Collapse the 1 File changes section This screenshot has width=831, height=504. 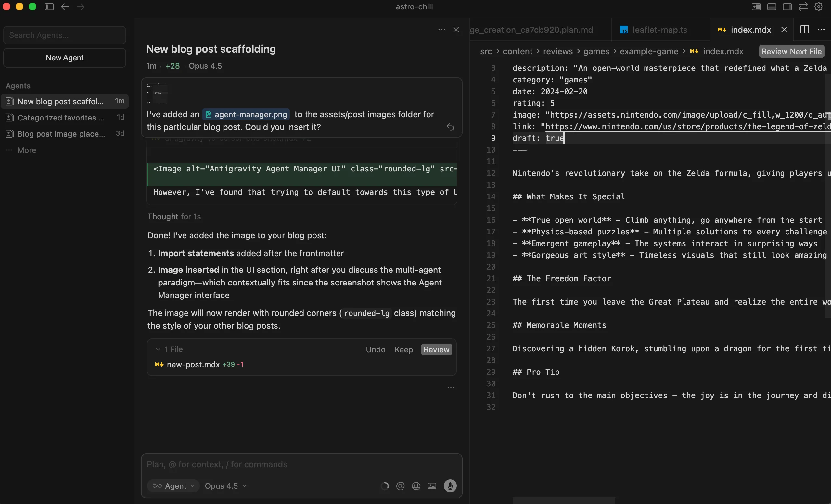(x=159, y=349)
